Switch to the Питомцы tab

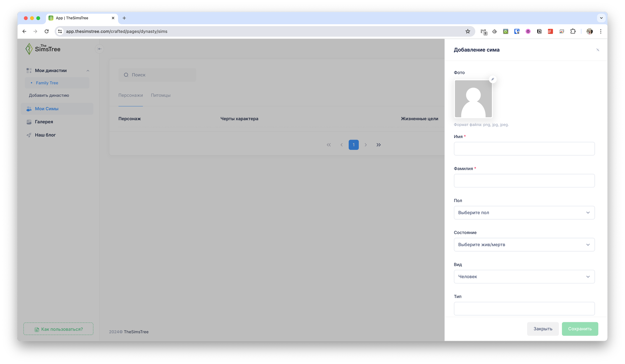161,95
